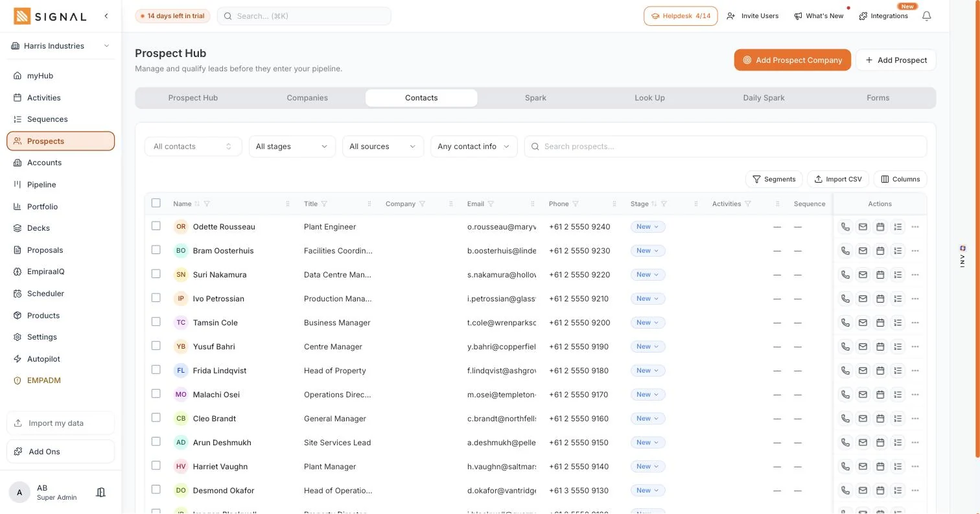Click the global search field
Screen dimensions: 980x514
click(304, 16)
